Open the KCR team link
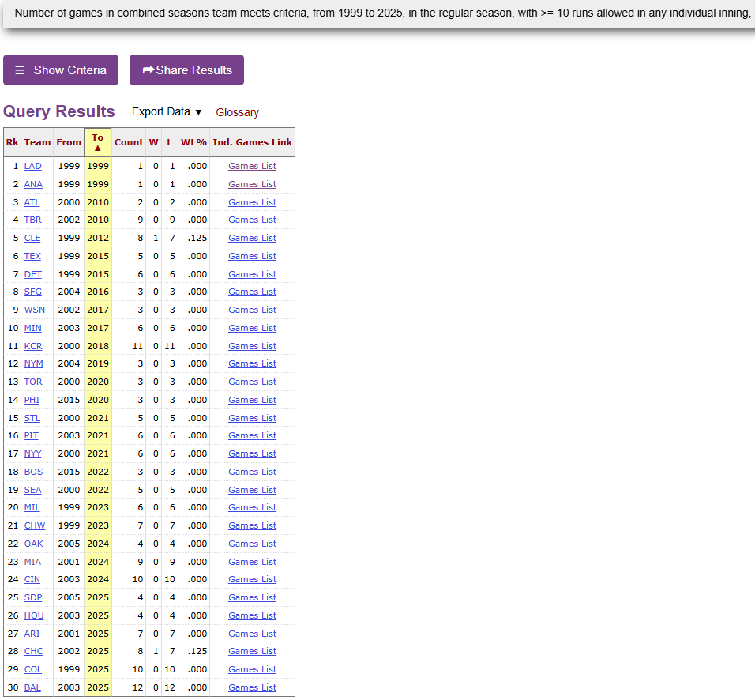Image resolution: width=755 pixels, height=700 pixels. click(x=33, y=346)
